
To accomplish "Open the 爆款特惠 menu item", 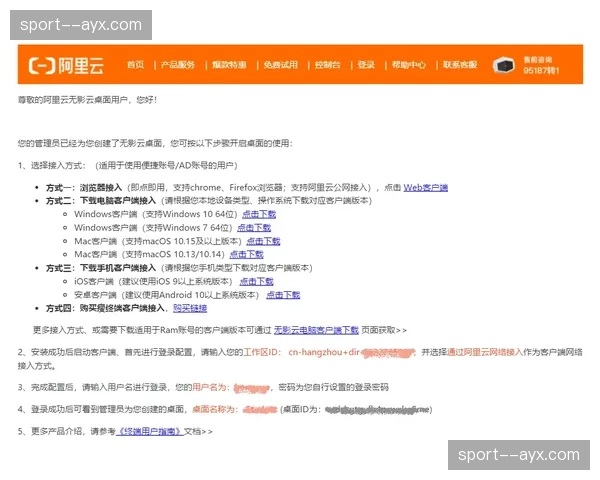I will [x=229, y=65].
